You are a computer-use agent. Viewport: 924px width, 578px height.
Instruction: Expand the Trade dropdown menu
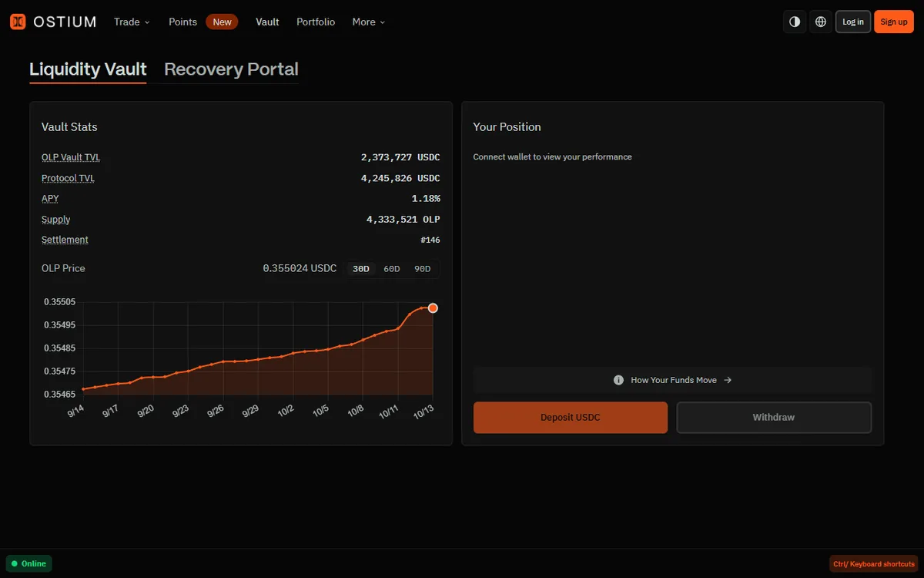132,22
